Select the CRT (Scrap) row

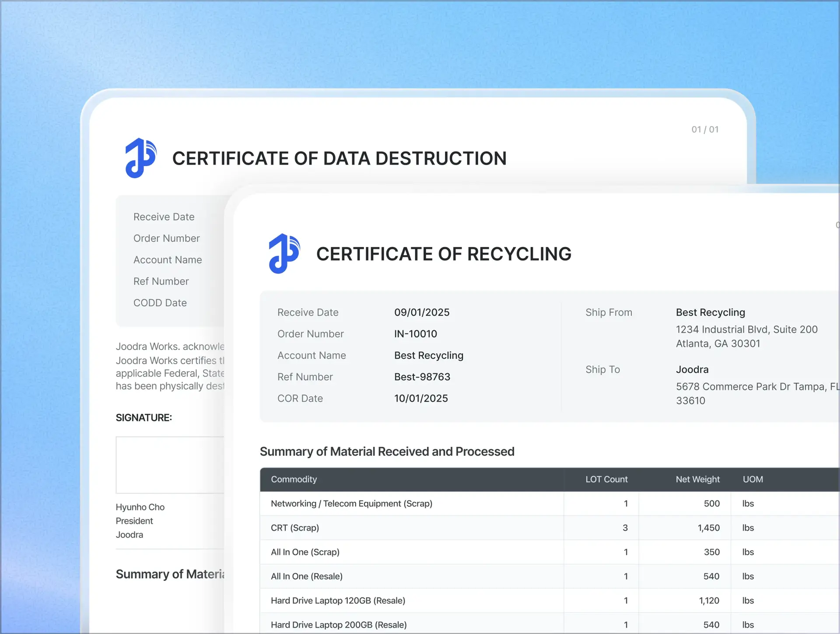click(549, 528)
